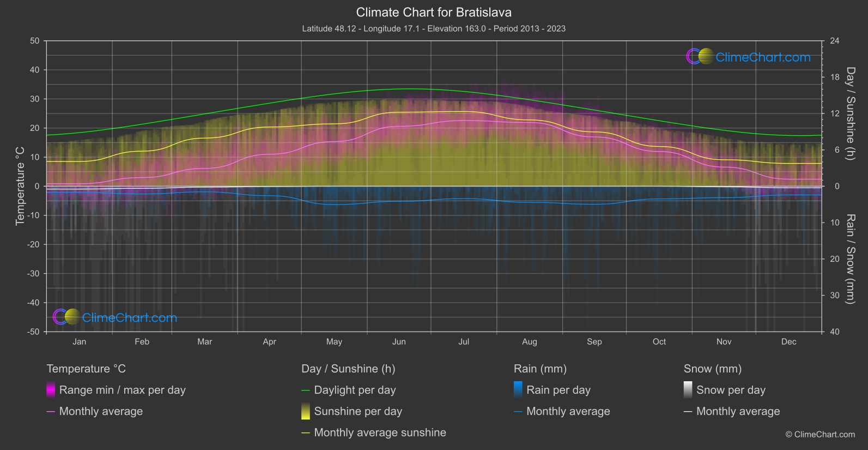Click the 'May' month axis label
Image resolution: width=868 pixels, height=450 pixels.
[335, 341]
